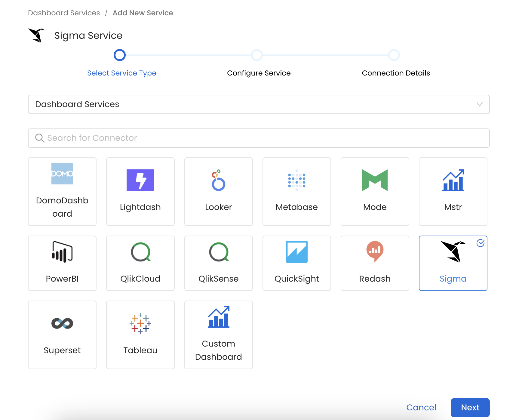Expand the service category chevron arrow

point(479,104)
